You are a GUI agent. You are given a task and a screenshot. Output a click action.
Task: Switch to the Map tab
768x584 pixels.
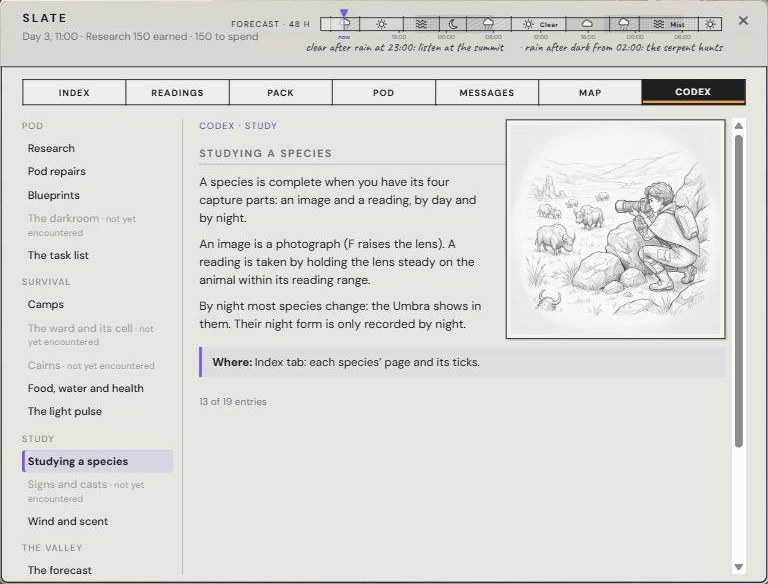click(x=590, y=92)
